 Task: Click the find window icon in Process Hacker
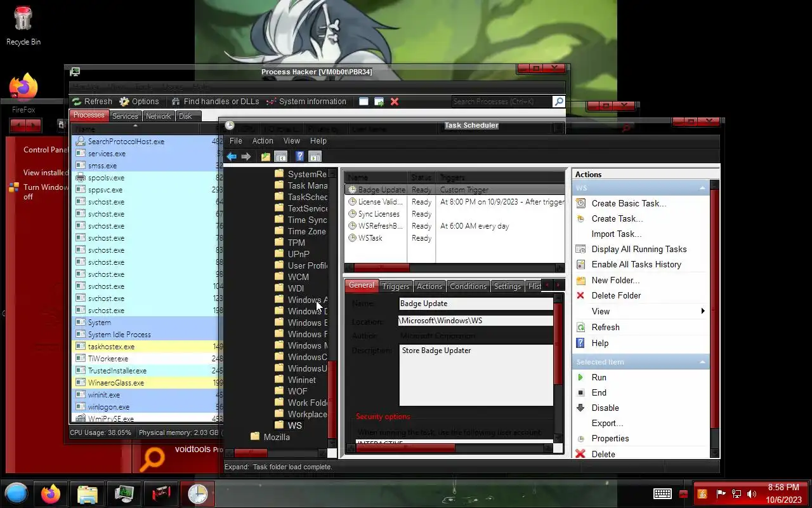point(363,102)
